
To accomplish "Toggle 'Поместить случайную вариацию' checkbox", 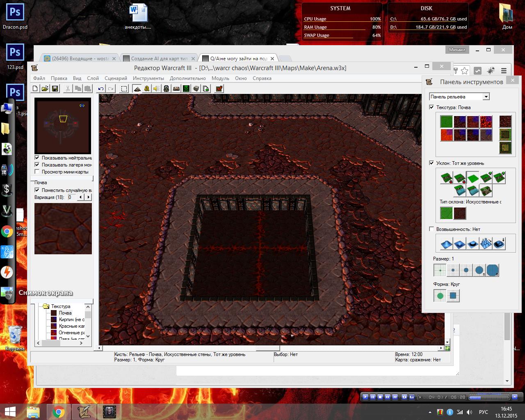I will [x=37, y=190].
